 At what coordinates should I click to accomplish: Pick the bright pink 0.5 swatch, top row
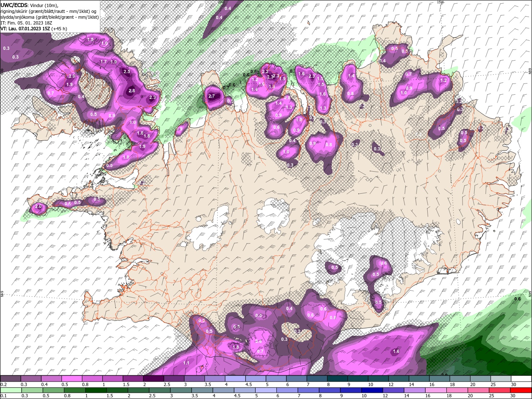(x=71, y=379)
